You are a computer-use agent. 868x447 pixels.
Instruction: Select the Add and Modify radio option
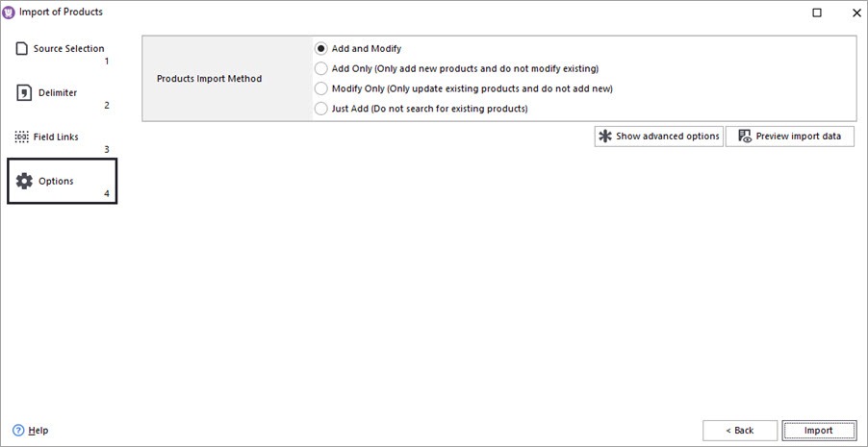pos(321,48)
